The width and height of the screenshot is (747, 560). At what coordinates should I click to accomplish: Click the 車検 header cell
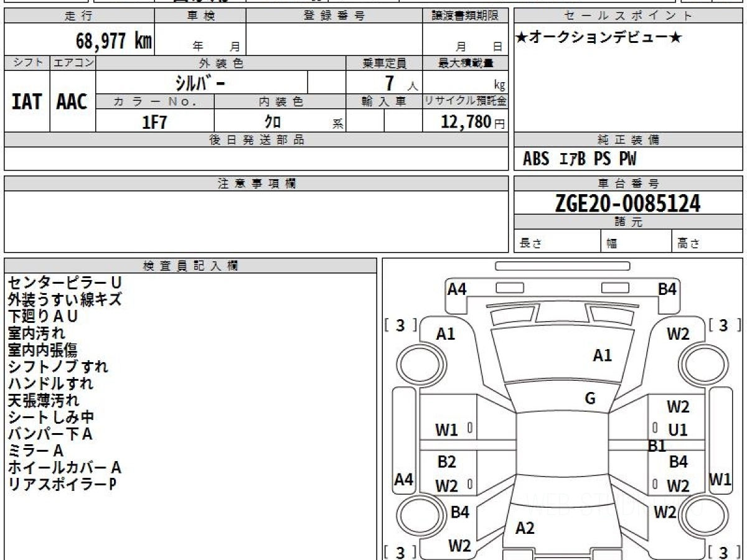coord(200,16)
